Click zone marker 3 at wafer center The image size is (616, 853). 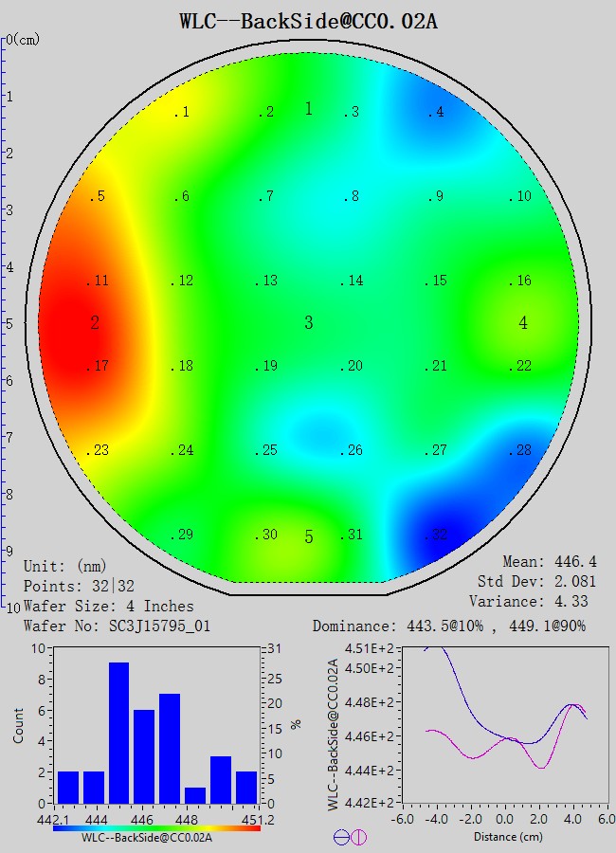[x=308, y=323]
